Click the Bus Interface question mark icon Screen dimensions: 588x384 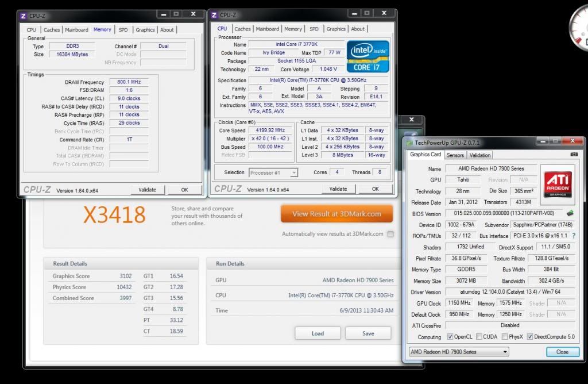[573, 236]
